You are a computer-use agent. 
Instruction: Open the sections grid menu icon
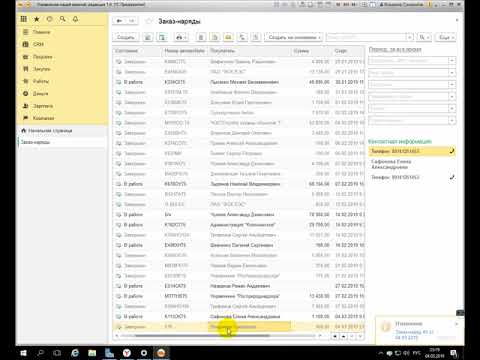(x=24, y=19)
